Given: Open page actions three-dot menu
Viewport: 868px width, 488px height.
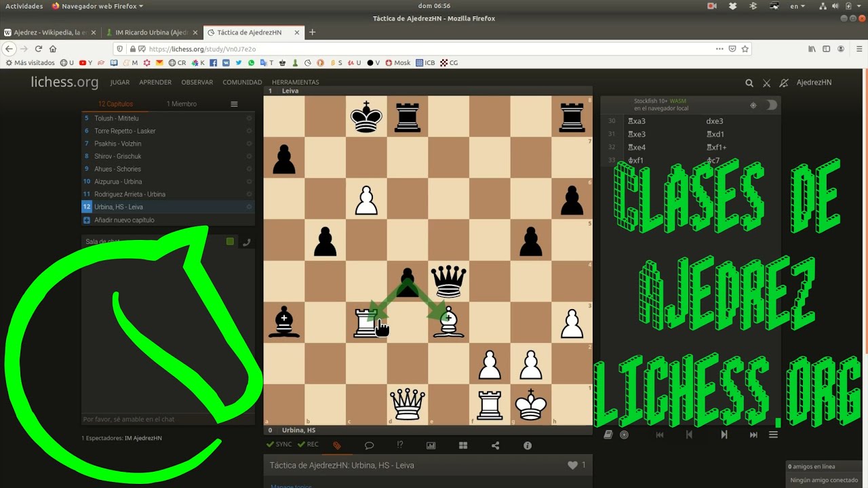Looking at the screenshot, I should pos(719,49).
